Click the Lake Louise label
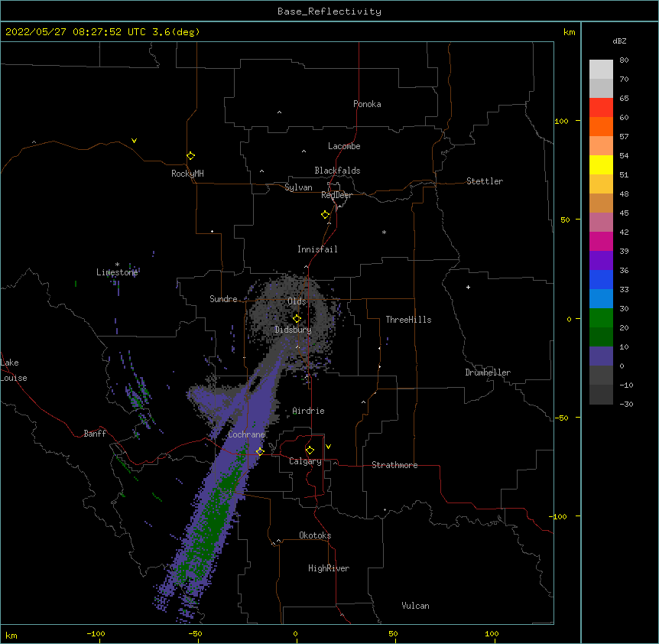The image size is (659, 644). (14, 370)
